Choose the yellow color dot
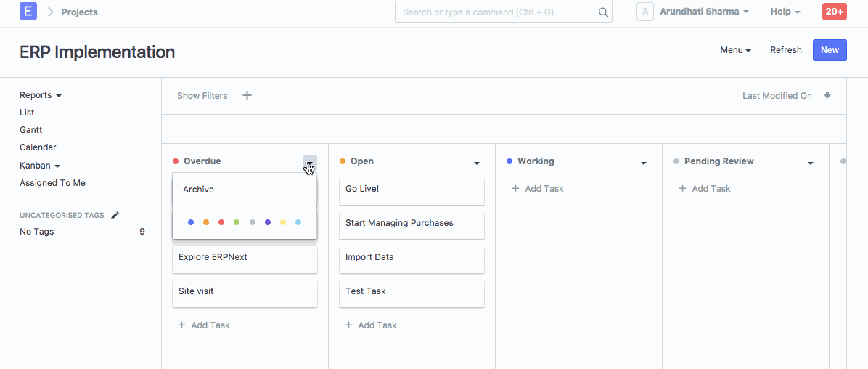Screen dimensions: 868x369 pos(283,222)
